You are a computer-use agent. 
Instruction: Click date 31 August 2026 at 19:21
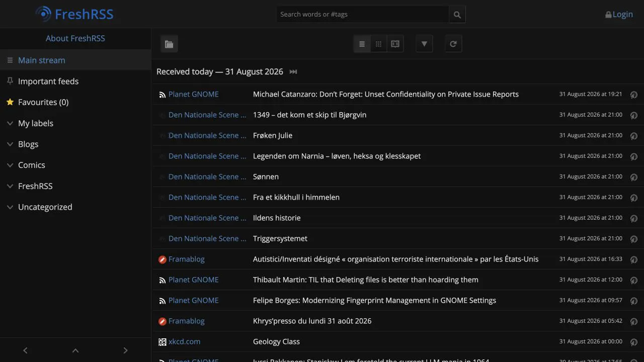pos(591,94)
